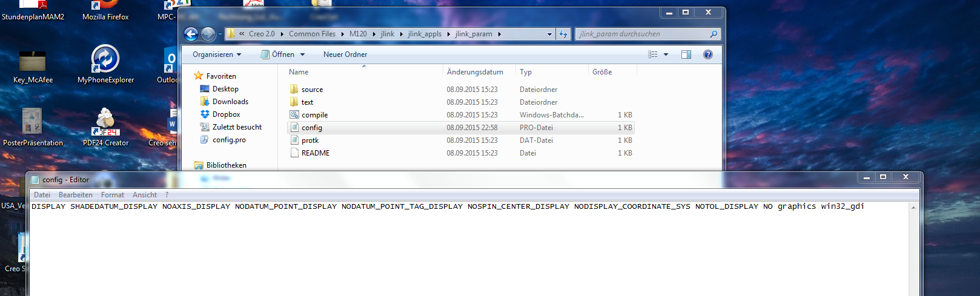Select Creo 2.0 in address breadcrumb
Screen dimensions: 980x296
point(262,34)
